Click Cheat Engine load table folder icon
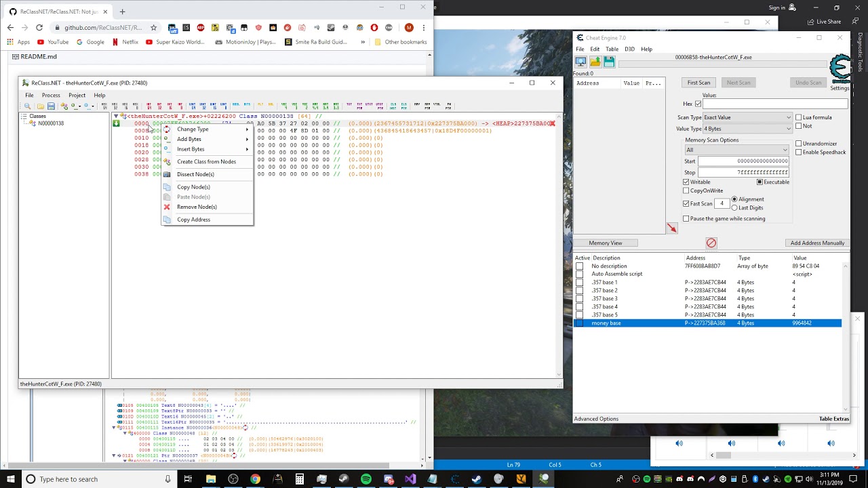The width and height of the screenshot is (868, 488). pyautogui.click(x=595, y=62)
